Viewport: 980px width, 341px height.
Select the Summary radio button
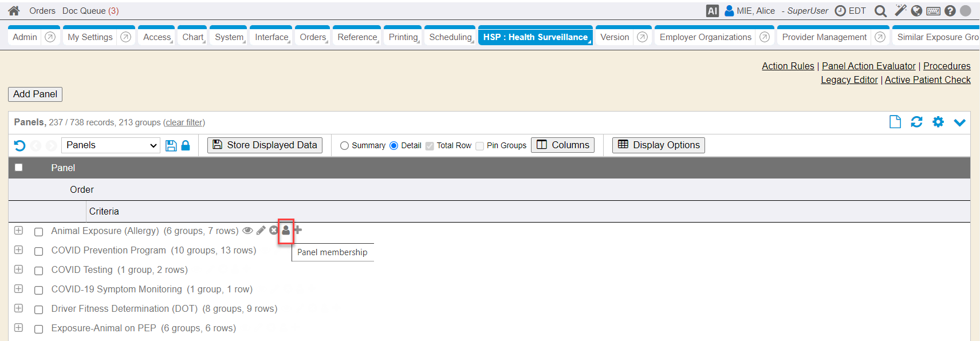click(344, 146)
